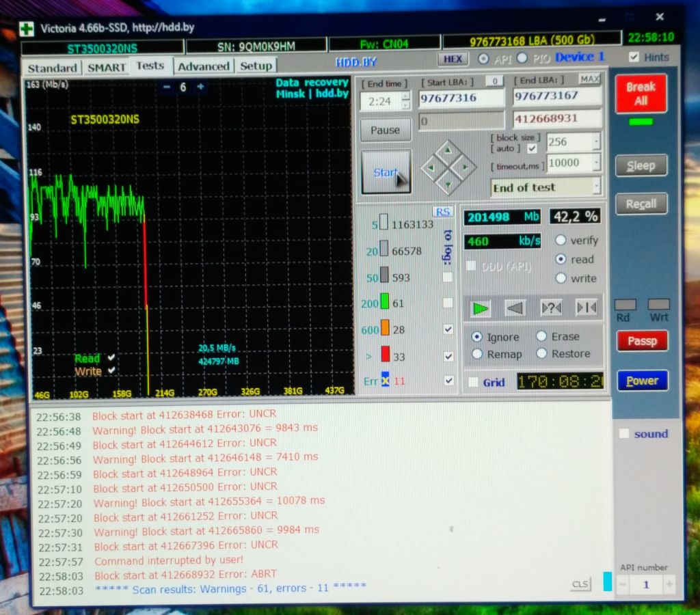Increase API number with plus button
Viewport: 700px width, 615px height.
coord(669,584)
